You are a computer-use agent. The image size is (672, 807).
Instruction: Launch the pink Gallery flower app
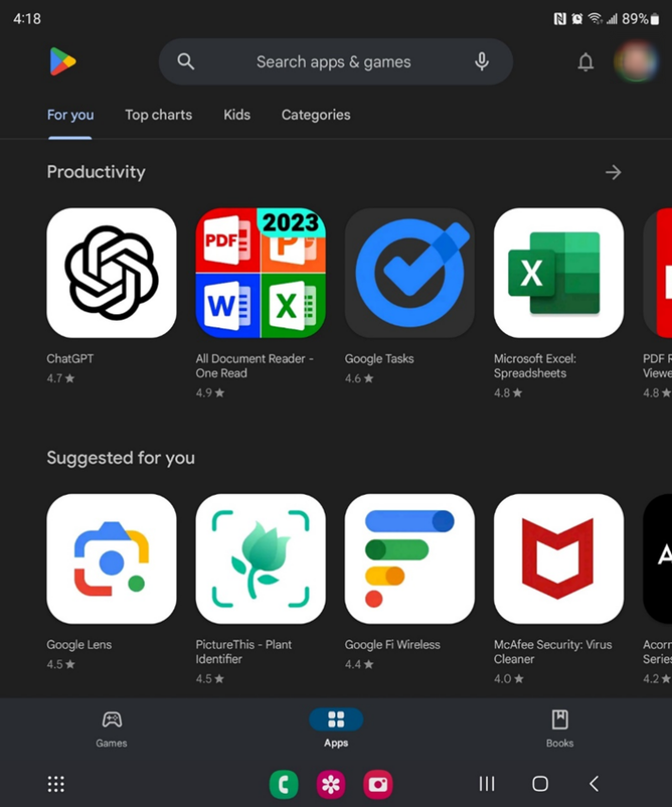(330, 784)
